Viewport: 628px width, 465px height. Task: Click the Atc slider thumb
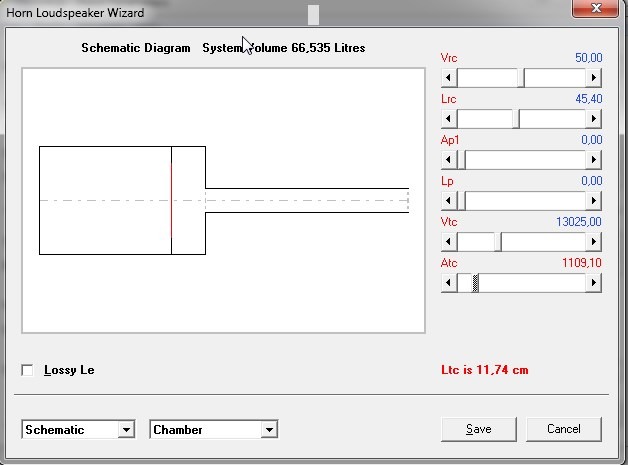(x=475, y=283)
